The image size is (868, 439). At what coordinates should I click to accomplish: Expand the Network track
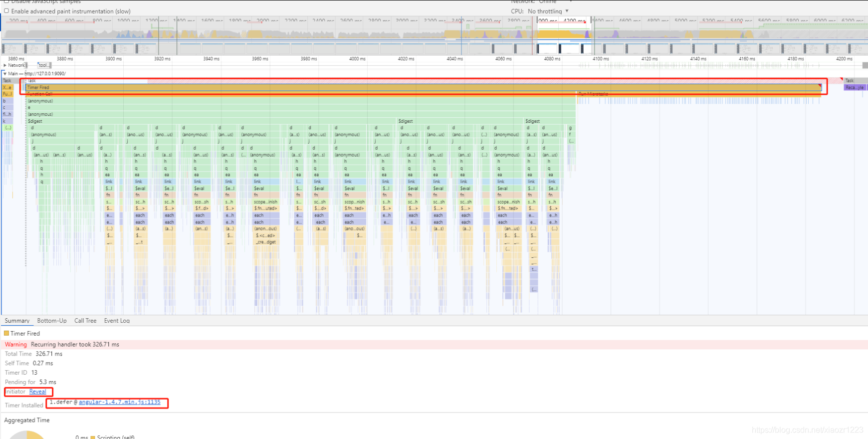(x=5, y=65)
